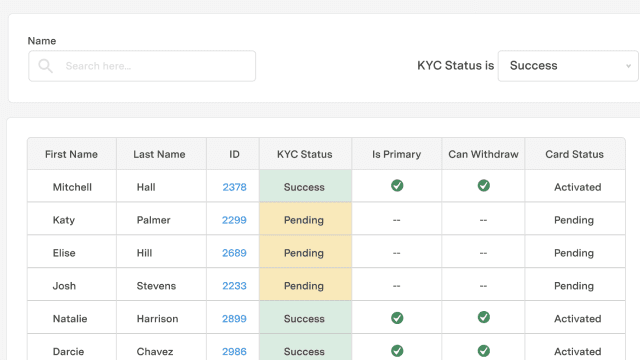Click Activated card status for Natalie Harrison
Image resolution: width=640 pixels, height=360 pixels.
tap(578, 319)
